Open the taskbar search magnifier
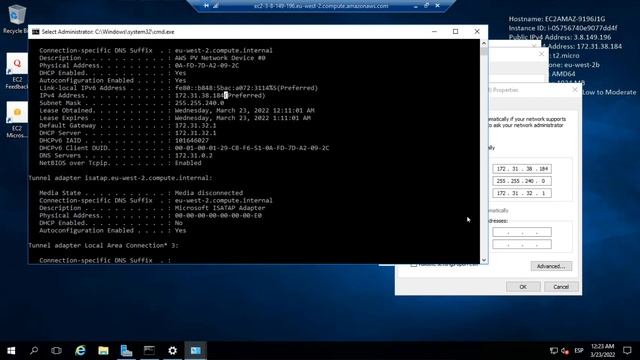The width and height of the screenshot is (640, 360). click(x=34, y=350)
